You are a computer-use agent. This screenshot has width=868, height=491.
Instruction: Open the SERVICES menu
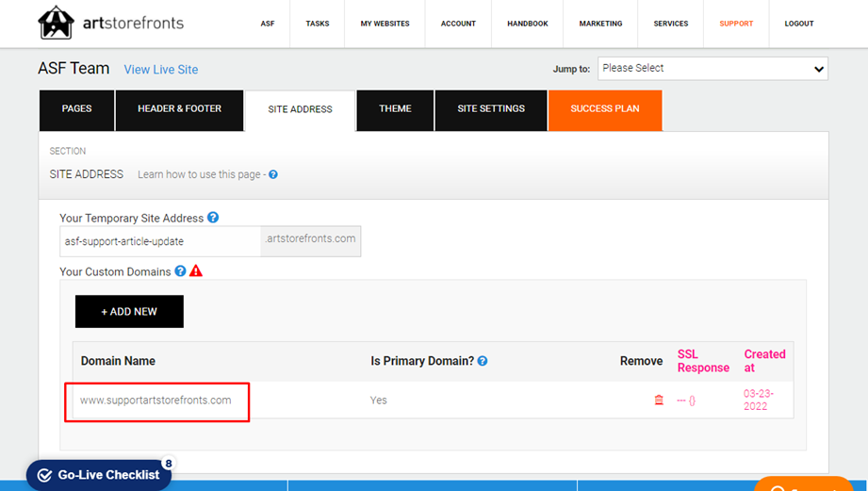(670, 24)
